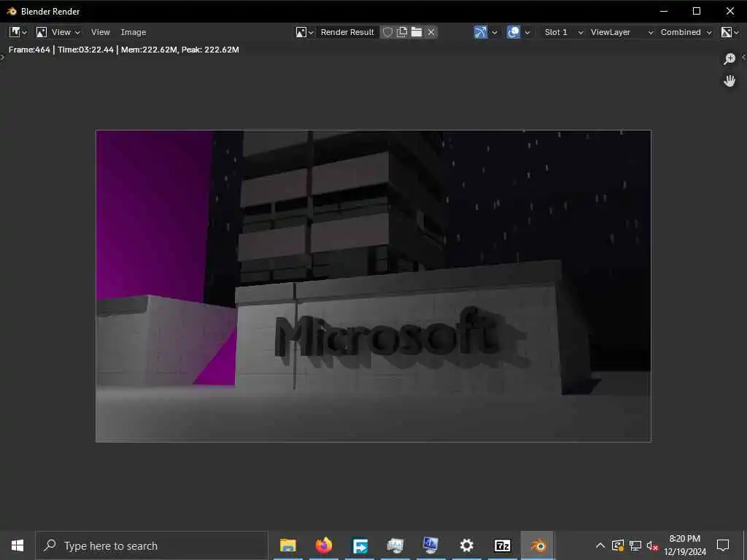Viewport: 747px width, 560px height.
Task: Toggle overlays button
Action: 513,32
